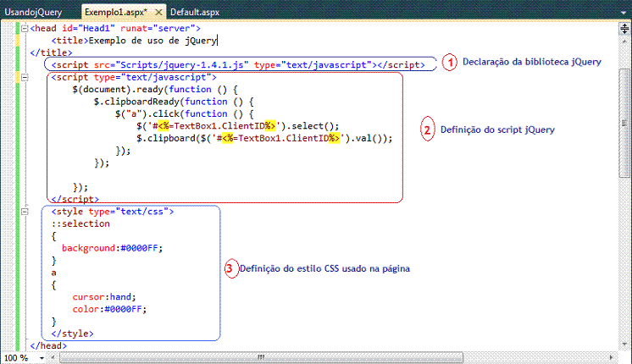Click the closing </style> tag

tap(73, 334)
